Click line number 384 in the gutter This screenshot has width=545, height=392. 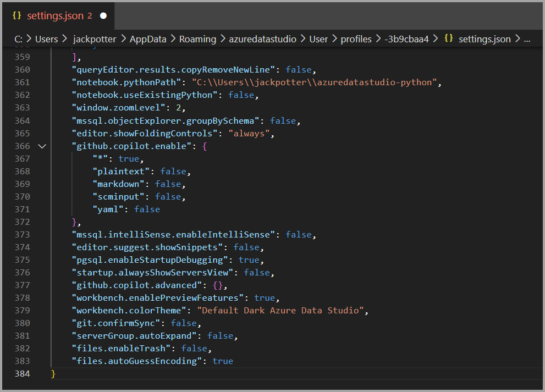coord(22,373)
